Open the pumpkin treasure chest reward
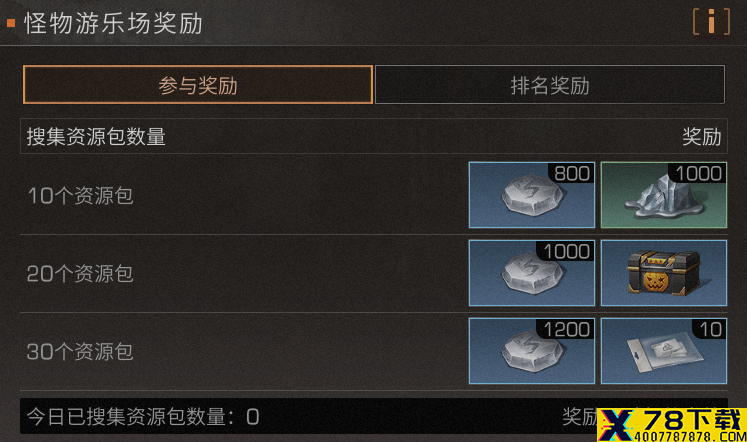The width and height of the screenshot is (747, 442). coord(664,273)
